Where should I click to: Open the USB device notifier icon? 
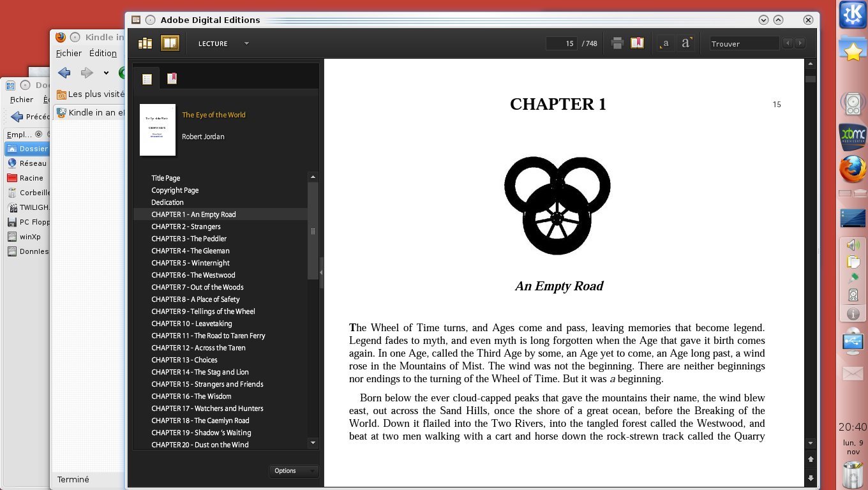click(x=853, y=343)
